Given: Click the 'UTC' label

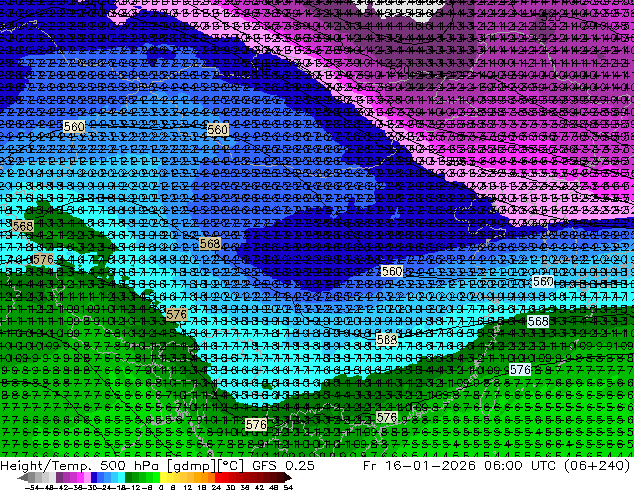Looking at the screenshot, I should pos(543,466).
